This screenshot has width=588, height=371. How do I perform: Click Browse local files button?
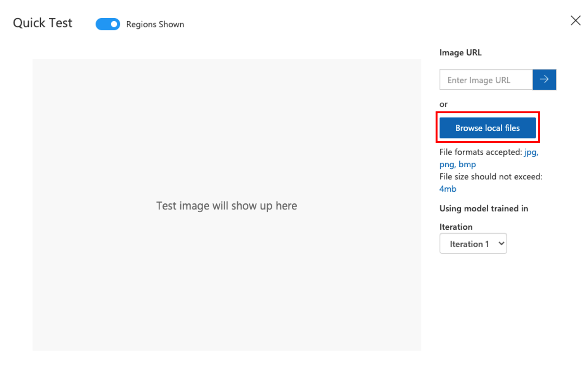click(488, 128)
